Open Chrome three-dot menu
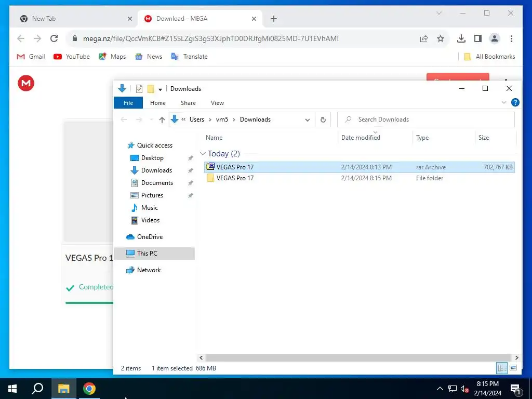The image size is (532, 399). (511, 38)
